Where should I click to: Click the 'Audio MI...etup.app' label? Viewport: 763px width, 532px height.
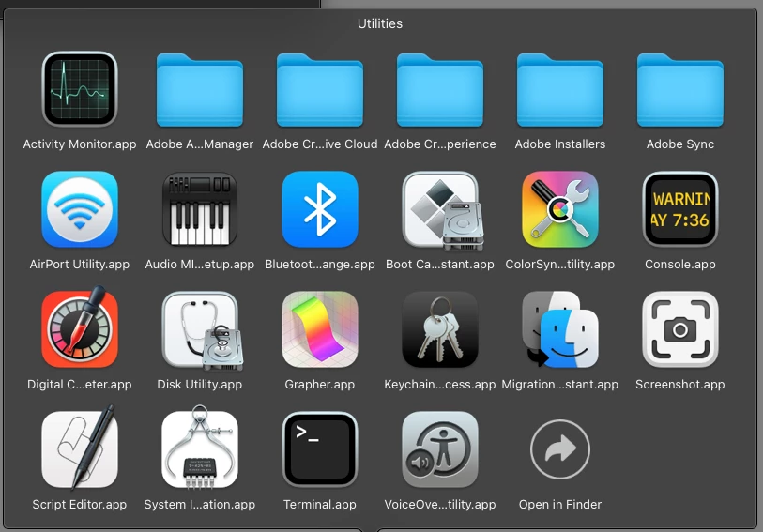200,264
